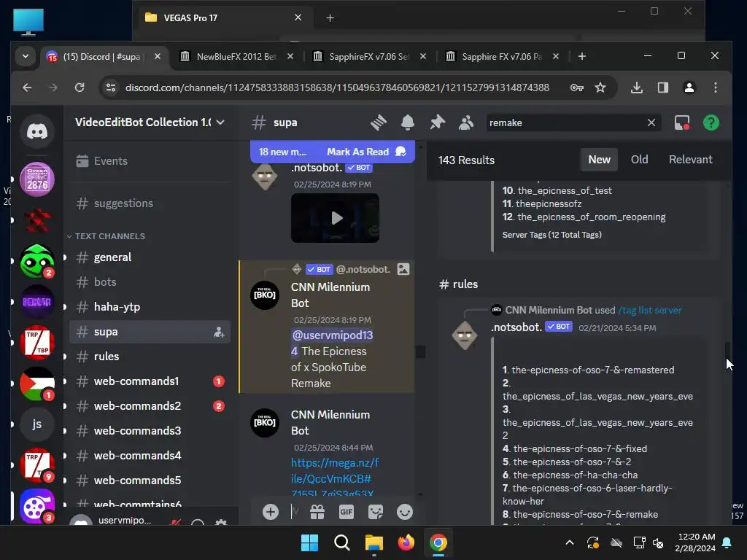
Task: Open Chrome downloads icon
Action: point(636,87)
